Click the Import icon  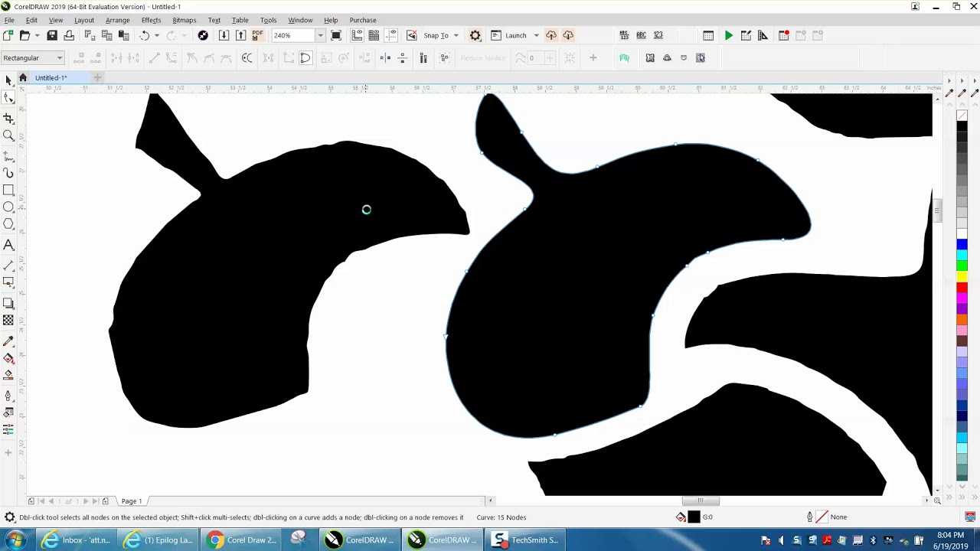(224, 35)
